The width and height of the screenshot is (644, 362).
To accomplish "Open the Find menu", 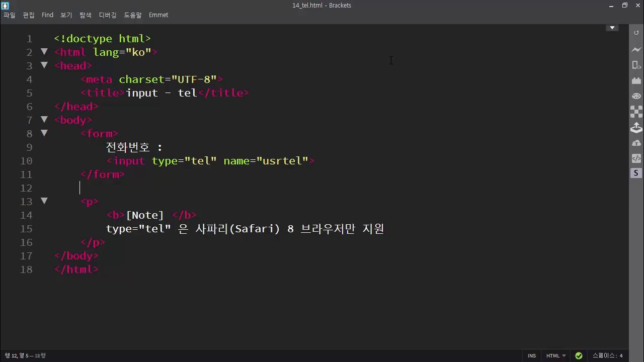I will pyautogui.click(x=47, y=15).
